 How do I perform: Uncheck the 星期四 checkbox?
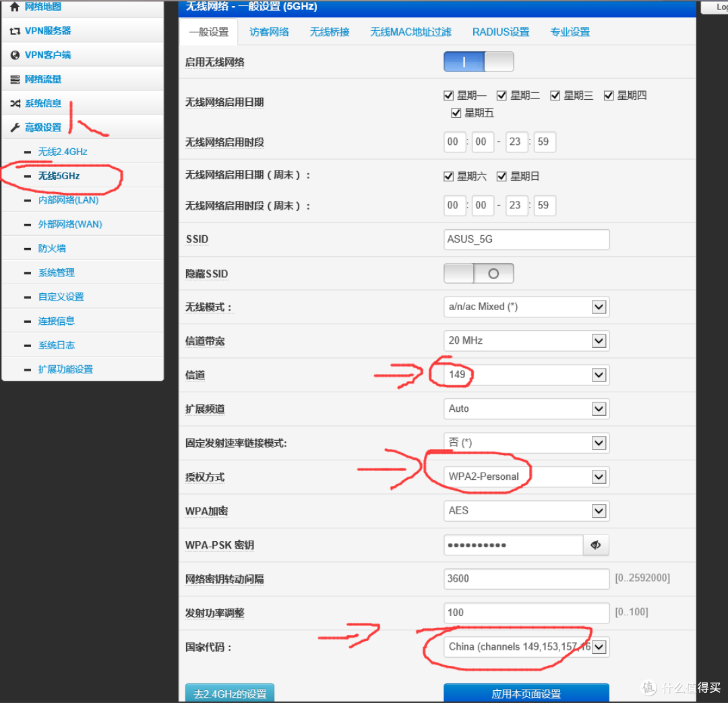(x=608, y=96)
